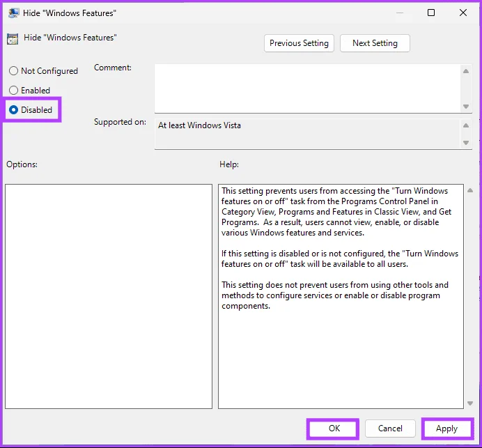Click inside the Comment text box
This screenshot has height=448, width=482.
(307, 88)
